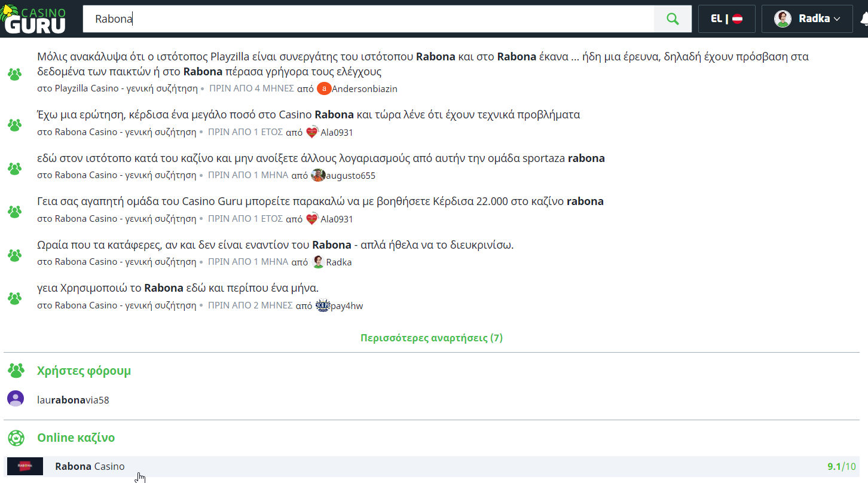Click the Online καζίνο chip icon
The image size is (868, 483).
click(16, 438)
